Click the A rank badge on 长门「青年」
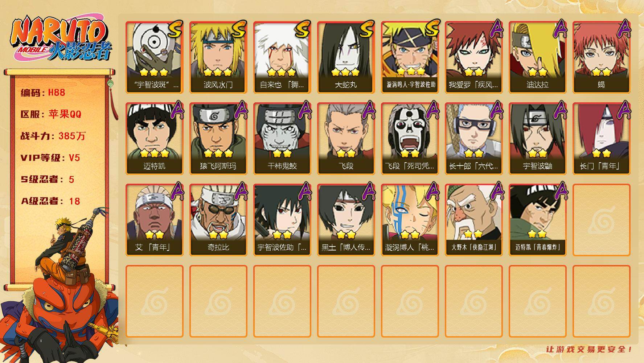This screenshot has height=363, width=644. coord(623,110)
